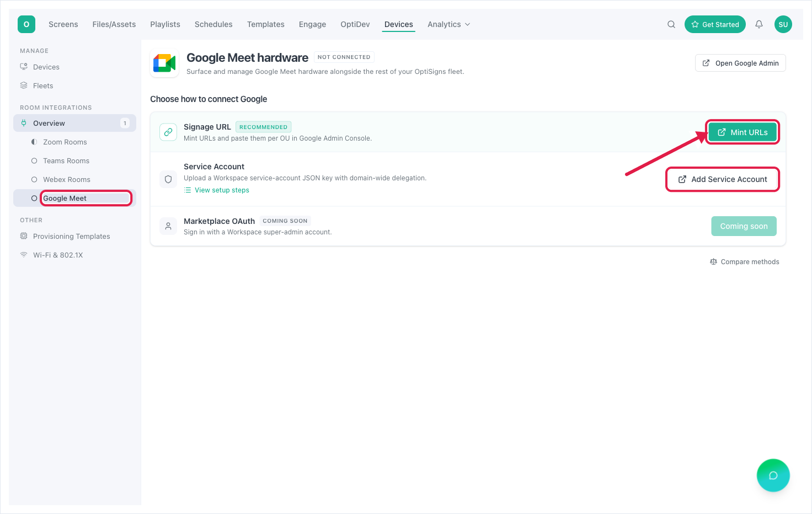Open Teams Rooms integration
This screenshot has width=812, height=514.
click(x=74, y=160)
